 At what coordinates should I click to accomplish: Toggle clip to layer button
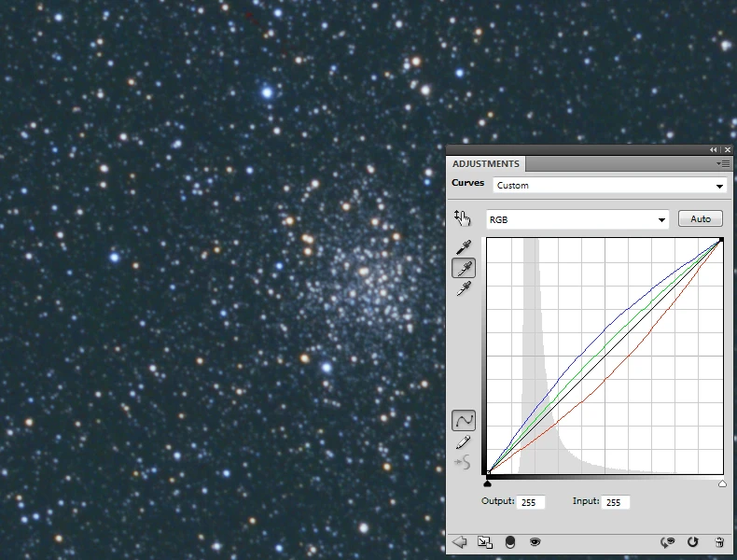510,541
